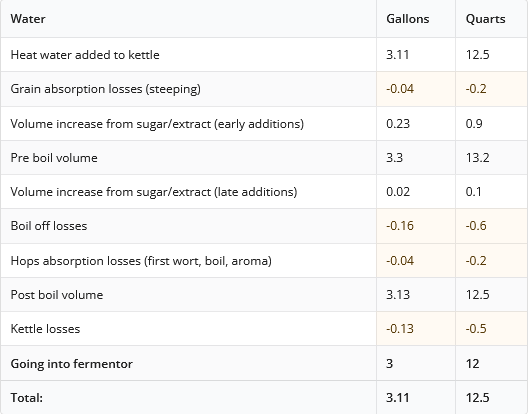Click the Total: 3.11 gallons value
Screen dimensions: 531x414
pos(398,397)
